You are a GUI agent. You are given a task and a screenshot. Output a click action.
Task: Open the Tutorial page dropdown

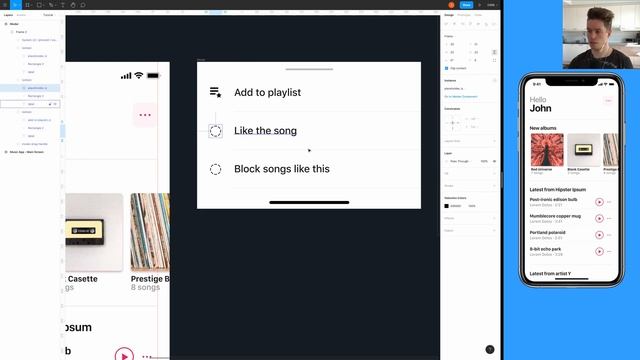tap(49, 15)
